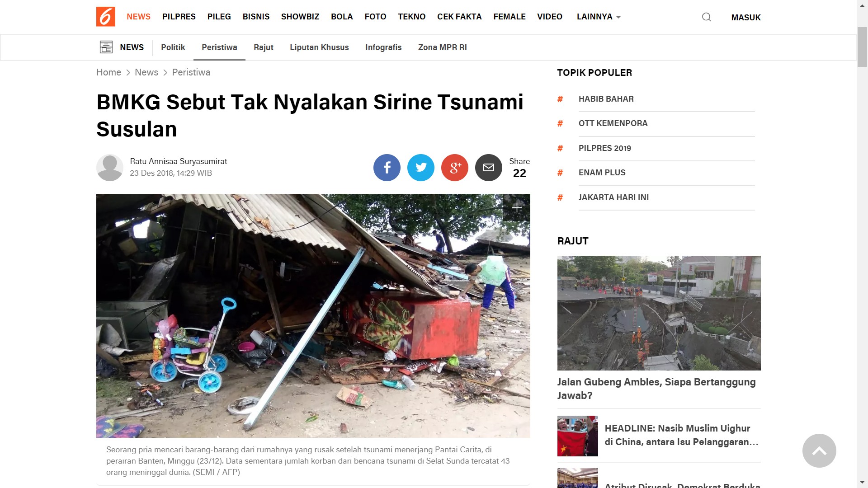Screen dimensions: 868x488
Task: Click the News breadcrumb link
Action: [x=146, y=72]
